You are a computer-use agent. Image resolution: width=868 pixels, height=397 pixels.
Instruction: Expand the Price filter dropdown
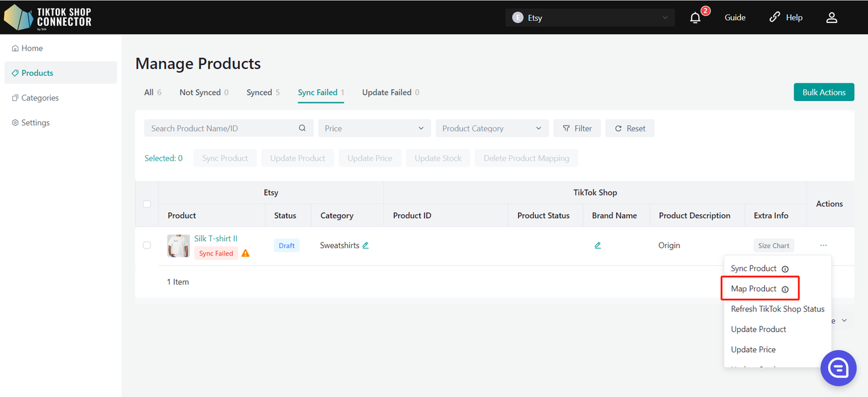[x=374, y=128]
